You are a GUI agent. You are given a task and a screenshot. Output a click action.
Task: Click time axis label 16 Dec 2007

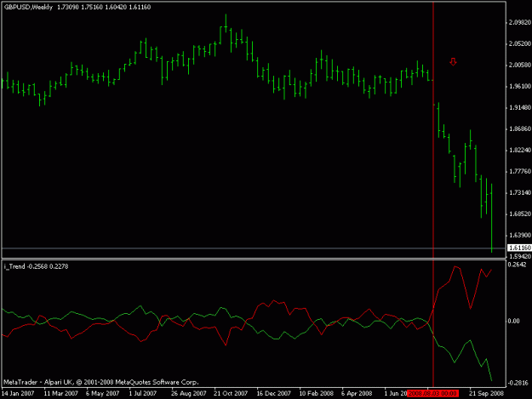point(274,393)
